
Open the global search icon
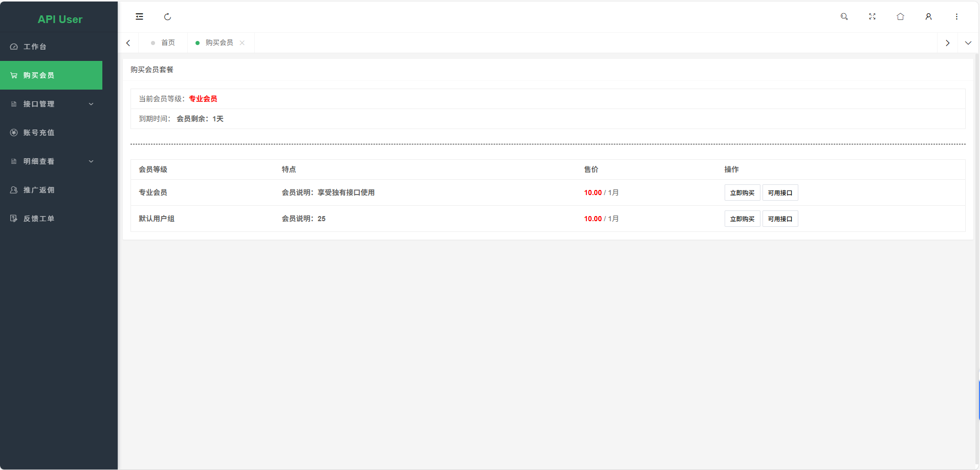[x=844, y=16]
